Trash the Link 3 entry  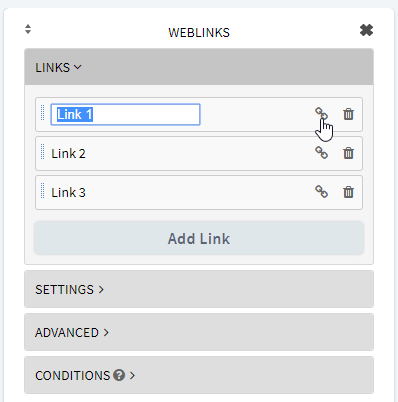click(x=348, y=192)
